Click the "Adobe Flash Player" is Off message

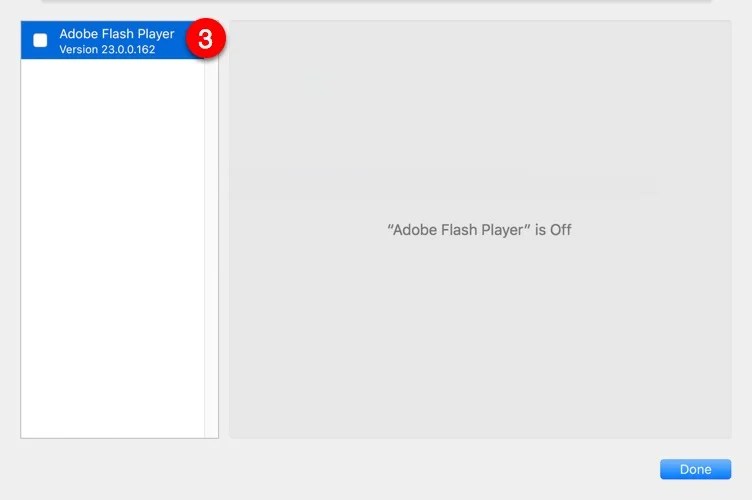point(479,230)
